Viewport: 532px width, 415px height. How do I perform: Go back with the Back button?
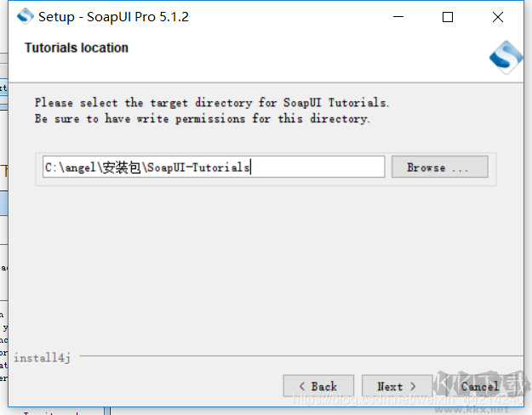pos(317,386)
